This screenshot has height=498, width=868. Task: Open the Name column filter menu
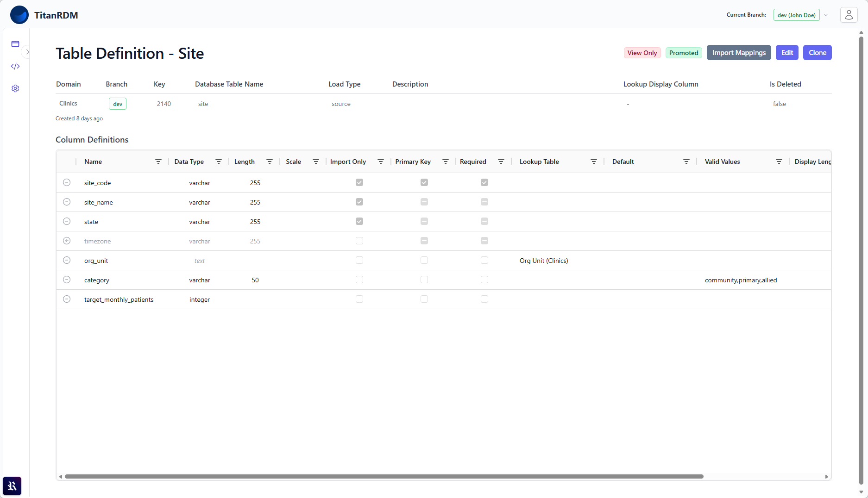pyautogui.click(x=158, y=162)
